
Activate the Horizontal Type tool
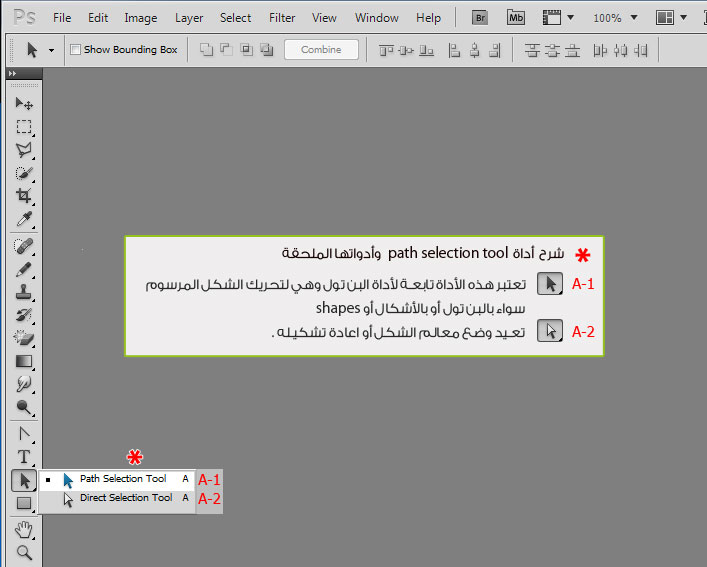coord(24,457)
